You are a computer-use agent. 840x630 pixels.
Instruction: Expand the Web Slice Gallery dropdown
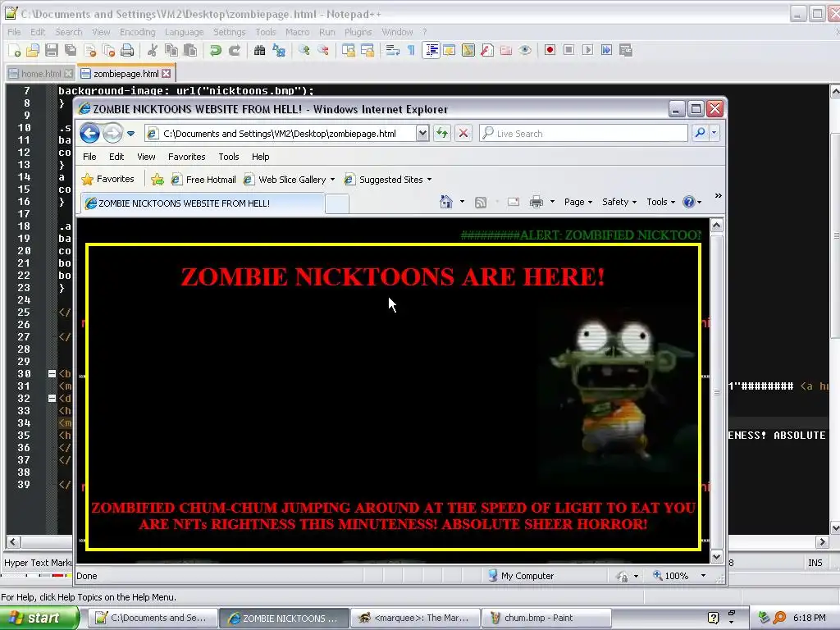click(333, 180)
